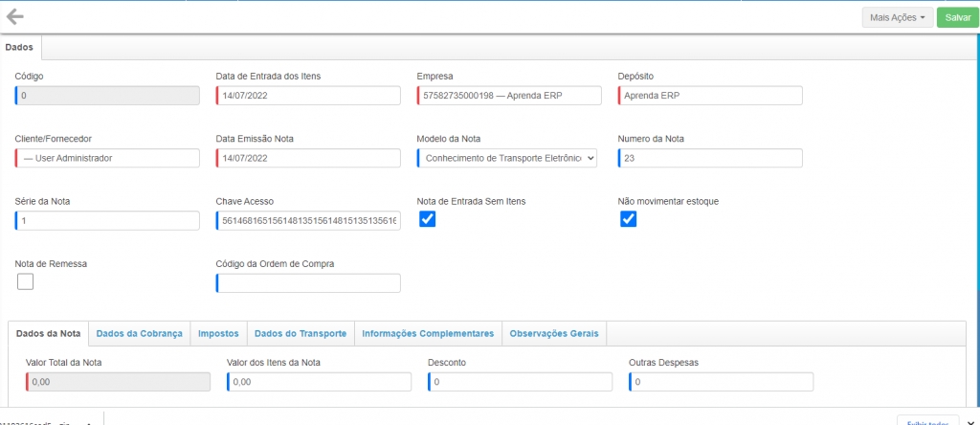Screen dimensions: 980x425
Task: Click the Data de Entrada dos Itens field
Action: click(x=308, y=96)
